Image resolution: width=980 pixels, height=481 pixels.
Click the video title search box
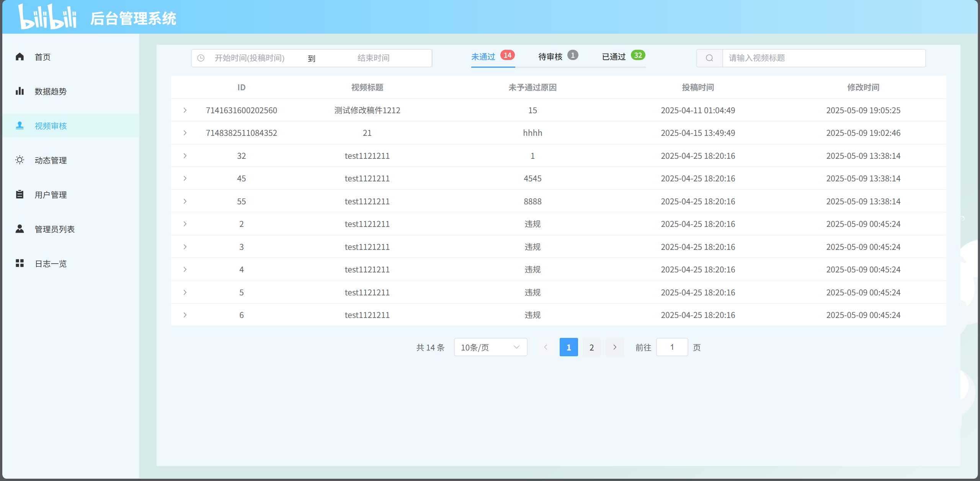tap(823, 58)
